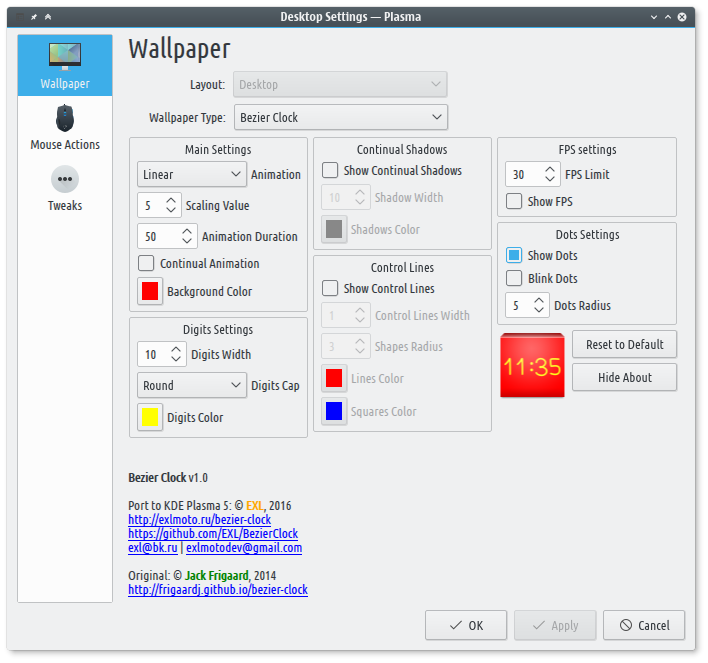The width and height of the screenshot is (708, 663).
Task: Click the window menu icon in title bar
Action: click(20, 17)
